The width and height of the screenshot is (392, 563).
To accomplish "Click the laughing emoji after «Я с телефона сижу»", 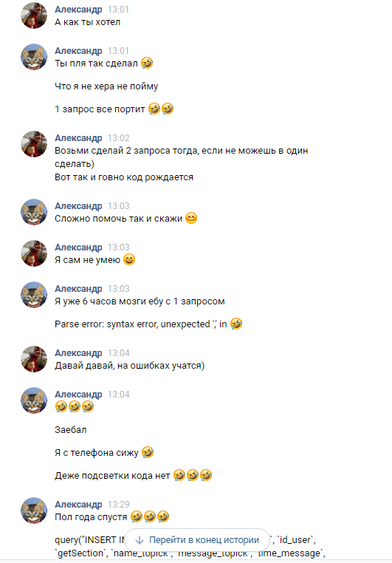I will [x=148, y=452].
